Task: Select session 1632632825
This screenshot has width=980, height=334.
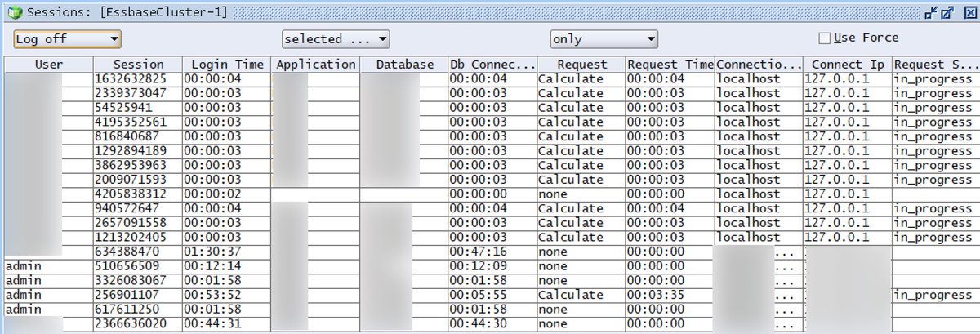Action: (130, 79)
